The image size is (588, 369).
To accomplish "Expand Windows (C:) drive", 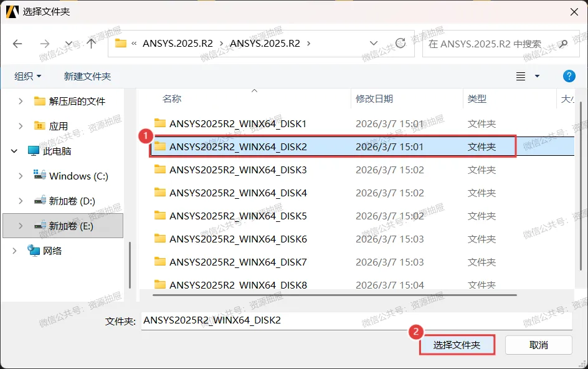I will point(21,176).
